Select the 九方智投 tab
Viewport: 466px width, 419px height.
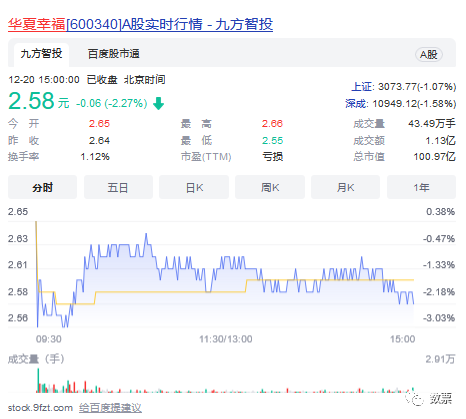(x=42, y=54)
